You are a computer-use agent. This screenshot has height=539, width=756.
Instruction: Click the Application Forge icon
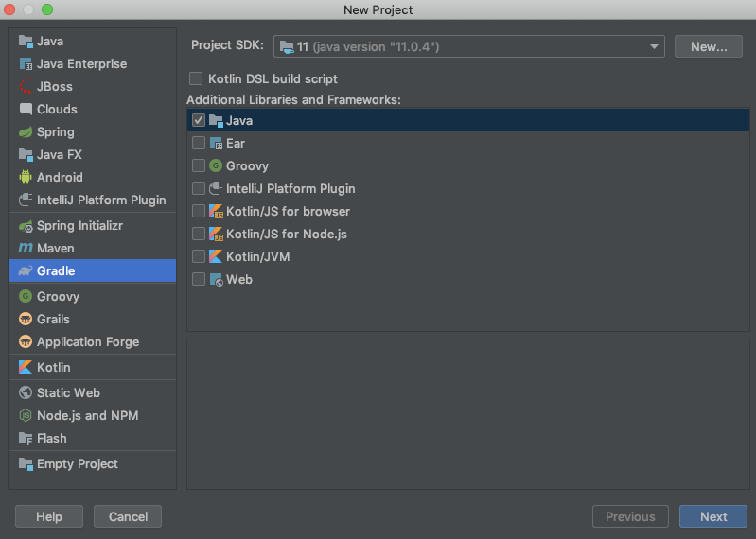pyautogui.click(x=26, y=342)
